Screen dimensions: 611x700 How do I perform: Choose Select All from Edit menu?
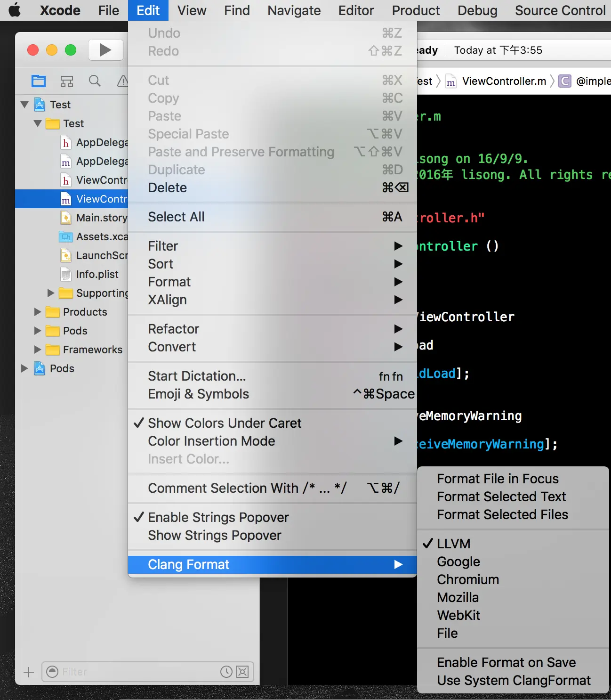[272, 217]
